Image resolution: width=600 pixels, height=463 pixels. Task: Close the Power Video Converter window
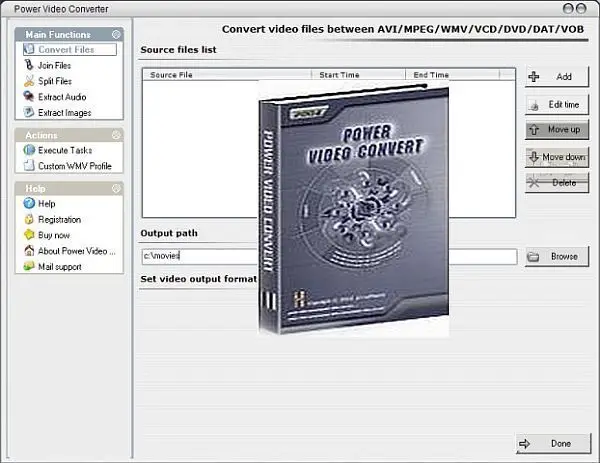pos(581,8)
